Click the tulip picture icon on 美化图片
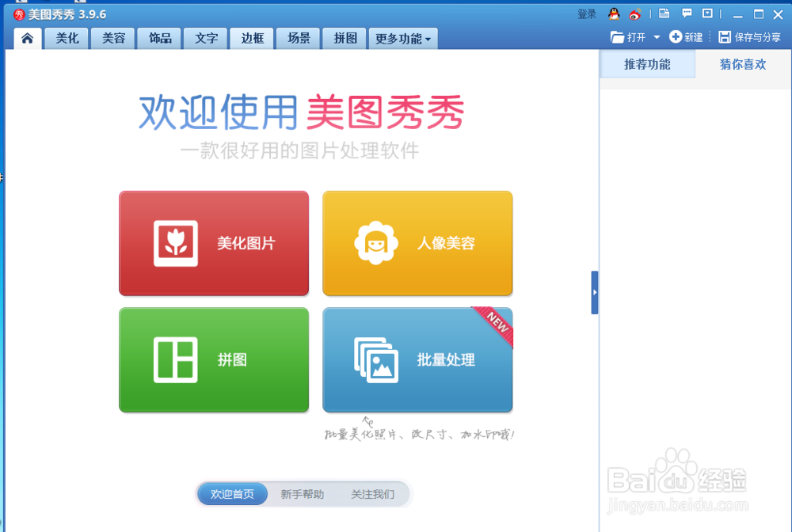The width and height of the screenshot is (792, 532). [176, 243]
